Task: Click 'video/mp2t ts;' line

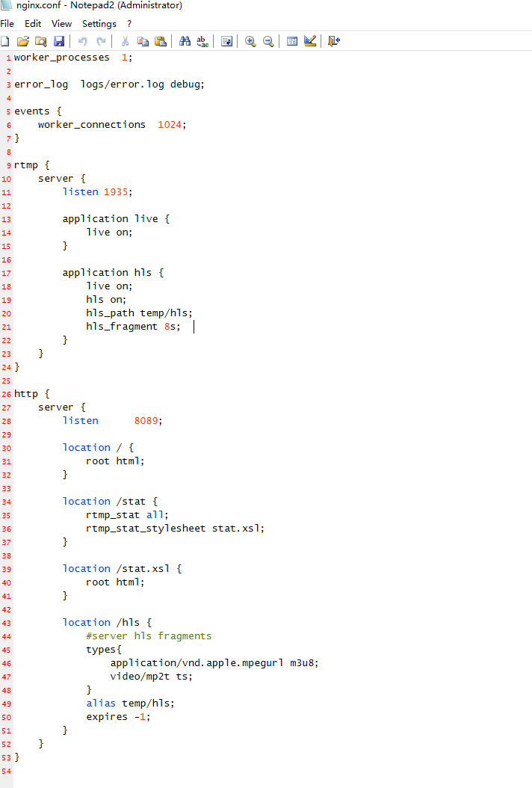Action: click(151, 677)
